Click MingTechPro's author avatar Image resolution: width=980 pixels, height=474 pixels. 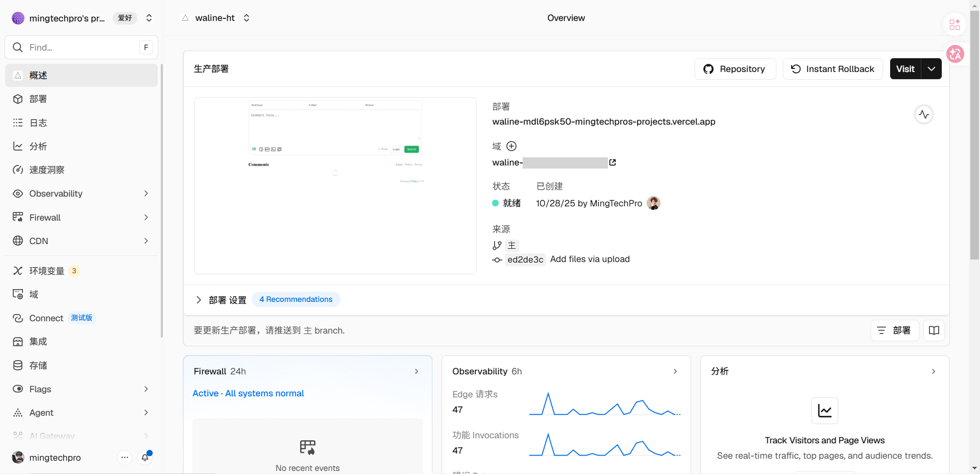[653, 203]
